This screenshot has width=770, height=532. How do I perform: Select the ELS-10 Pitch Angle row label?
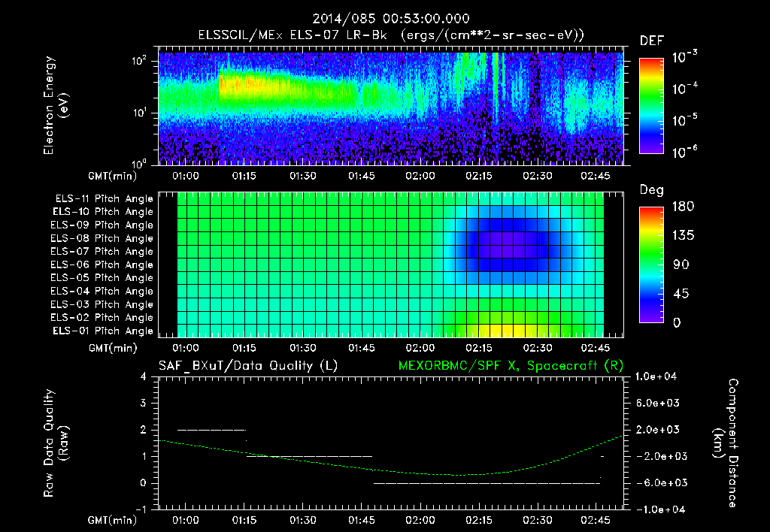103,212
